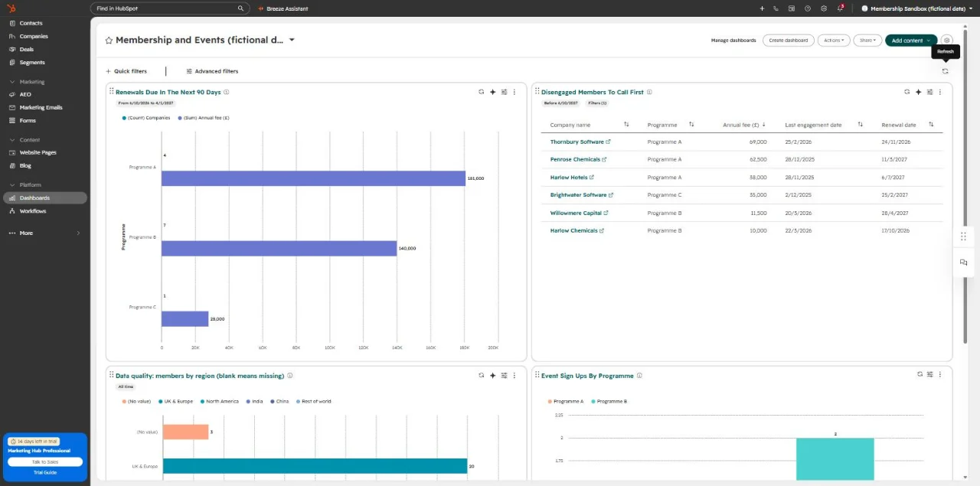
Task: Click the Filters (1) chip
Action: [x=597, y=103]
